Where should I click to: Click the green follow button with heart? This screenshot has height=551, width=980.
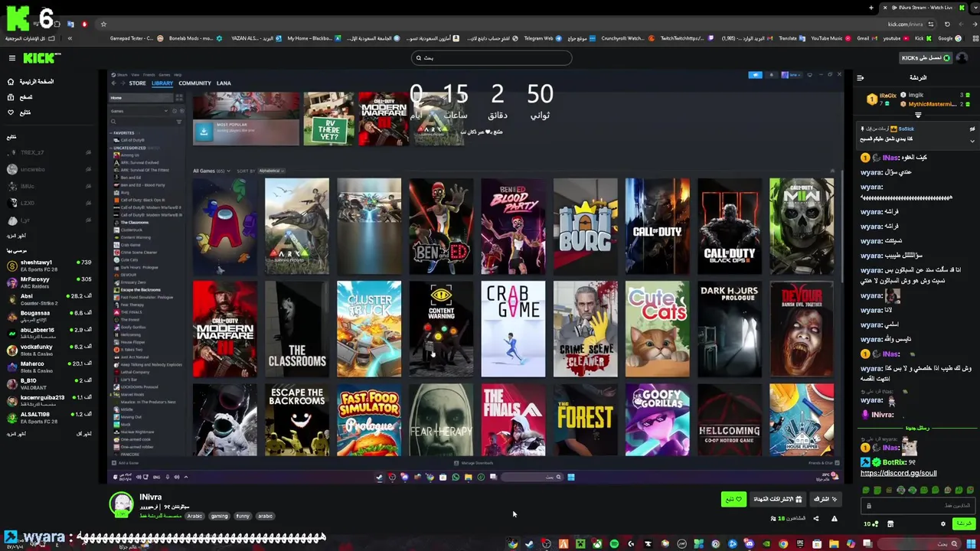(733, 499)
